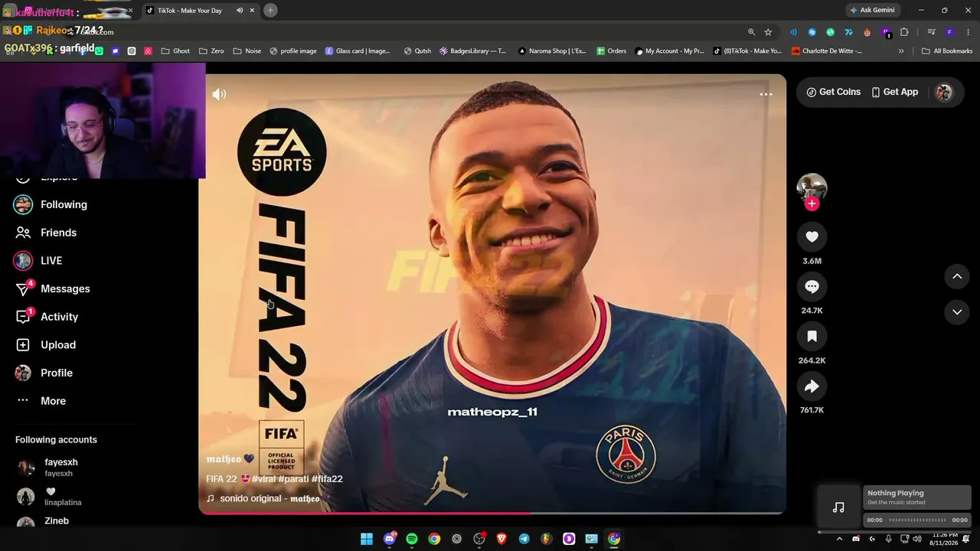Open Profile in the sidebar
The height and width of the screenshot is (551, 980).
pyautogui.click(x=44, y=373)
